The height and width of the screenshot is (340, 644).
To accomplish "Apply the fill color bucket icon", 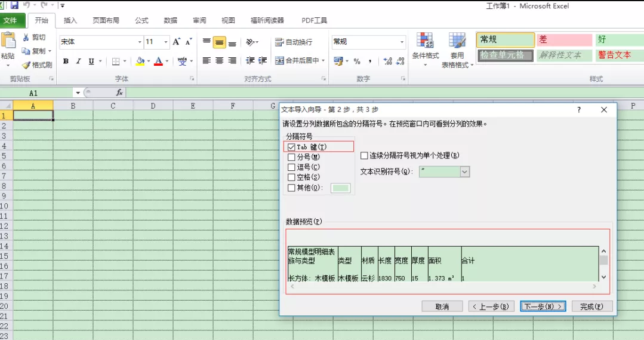I will tap(140, 62).
